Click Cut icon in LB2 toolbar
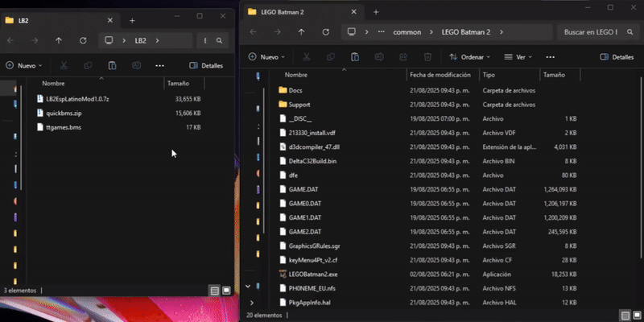The image size is (644, 322). point(64,66)
